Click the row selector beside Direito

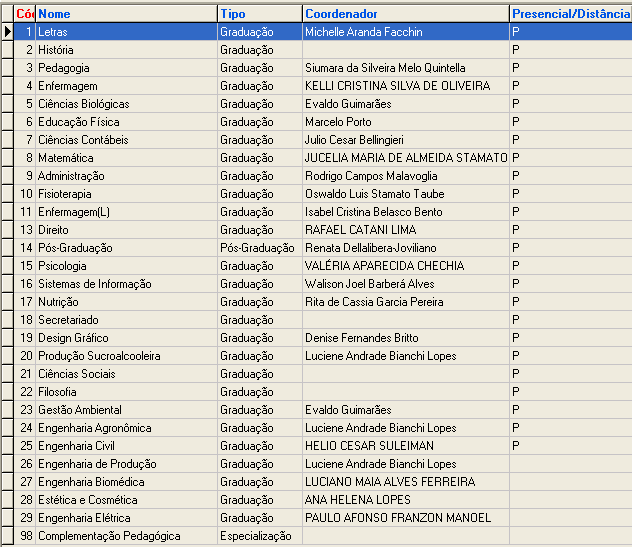click(x=8, y=230)
